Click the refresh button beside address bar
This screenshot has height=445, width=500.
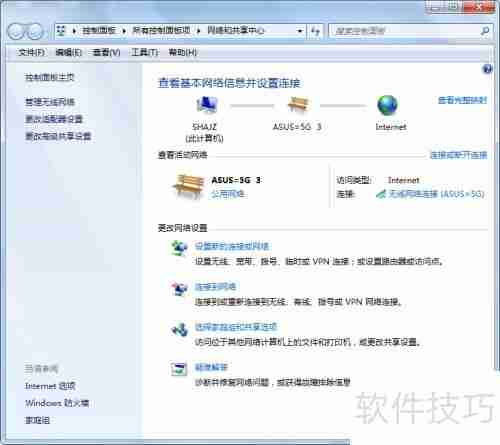[x=315, y=31]
